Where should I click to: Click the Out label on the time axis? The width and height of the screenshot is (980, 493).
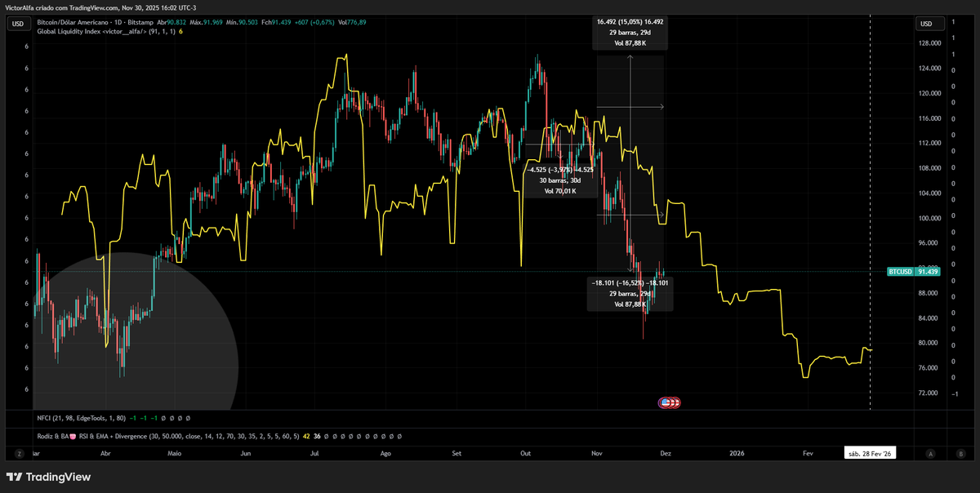(526, 453)
